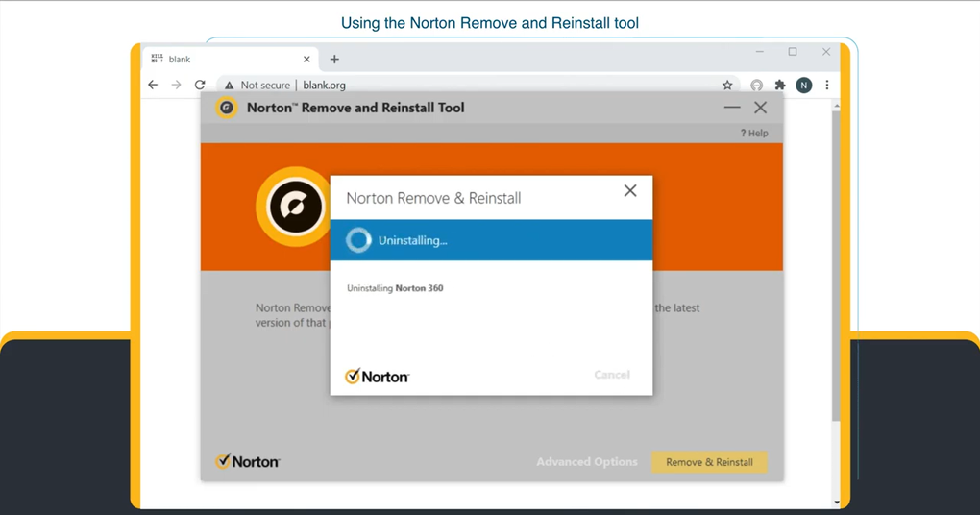Click the Norton logo in dialog

pos(377,377)
